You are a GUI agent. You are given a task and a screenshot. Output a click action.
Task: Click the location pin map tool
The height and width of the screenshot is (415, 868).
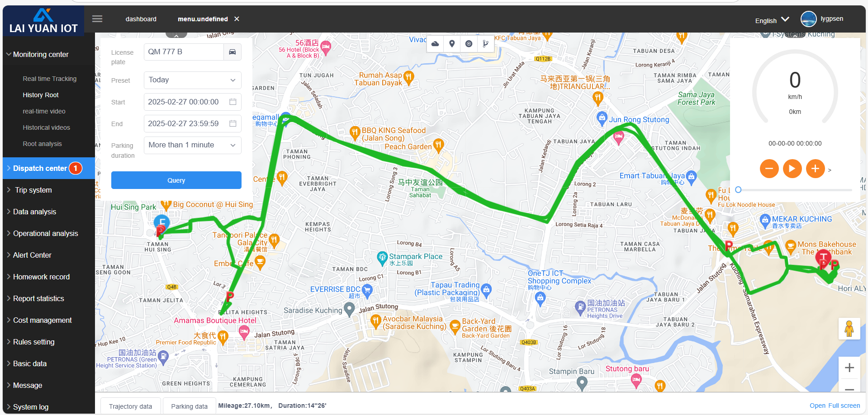click(x=452, y=44)
